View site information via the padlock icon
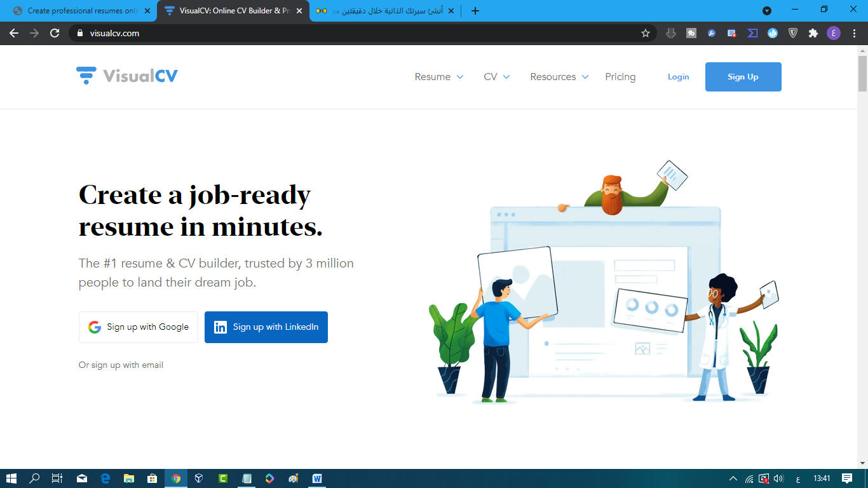Image resolution: width=868 pixels, height=488 pixels. [x=80, y=33]
